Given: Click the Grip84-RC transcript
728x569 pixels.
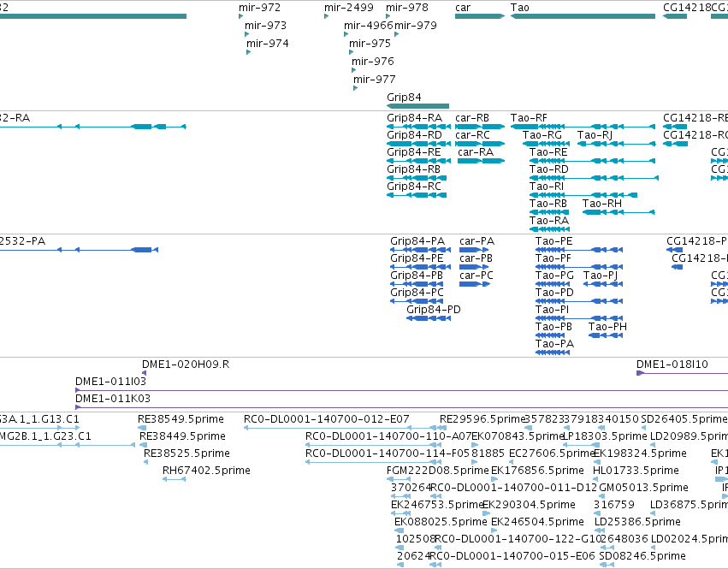Looking at the screenshot, I should tap(417, 195).
